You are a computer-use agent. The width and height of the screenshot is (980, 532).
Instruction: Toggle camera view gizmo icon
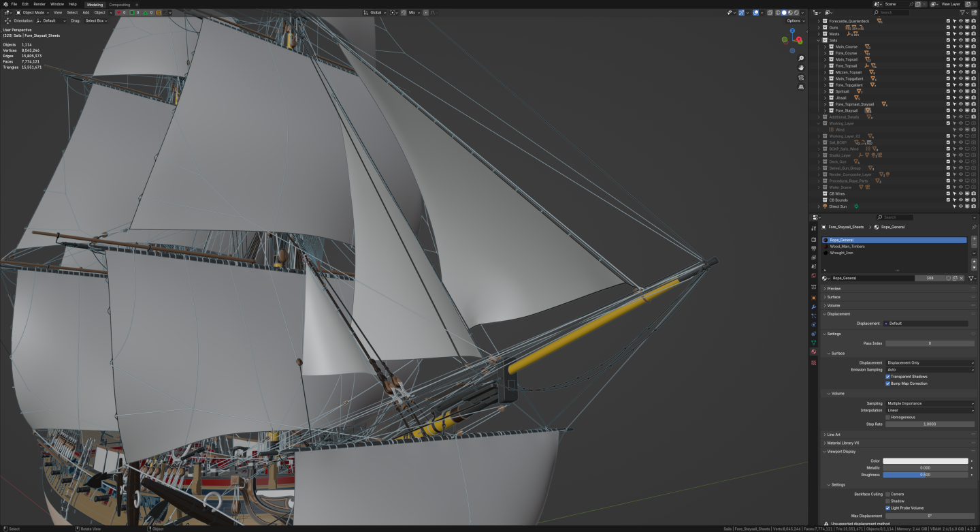pyautogui.click(x=801, y=78)
